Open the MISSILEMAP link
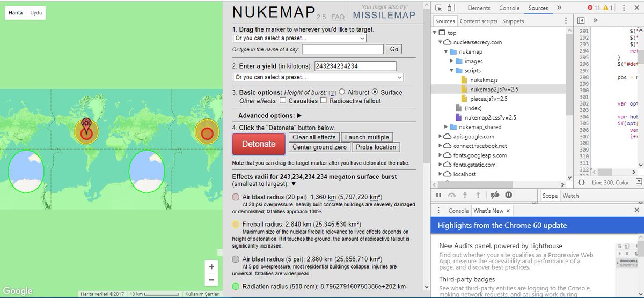 click(384, 15)
